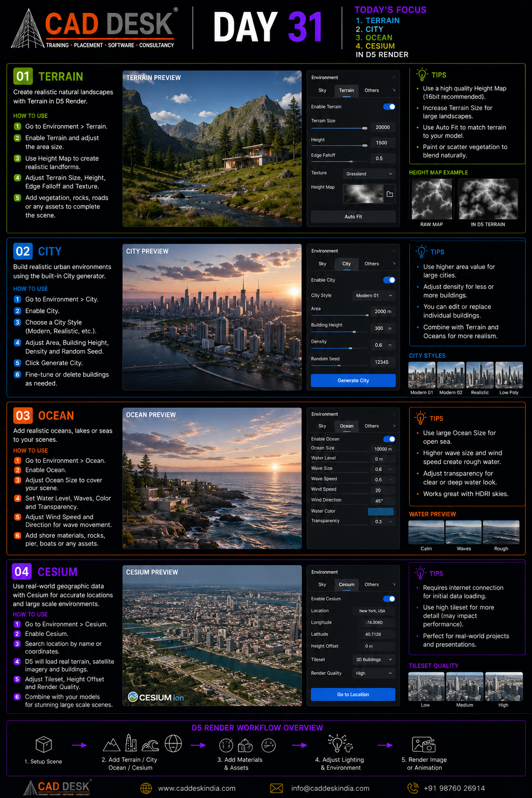Select the Calm water preview thumbnail

(427, 533)
